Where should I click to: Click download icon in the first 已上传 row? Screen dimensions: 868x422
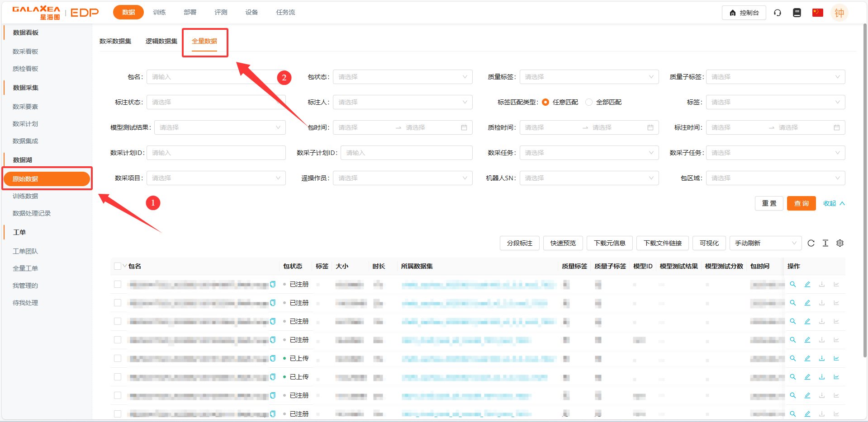tap(822, 358)
